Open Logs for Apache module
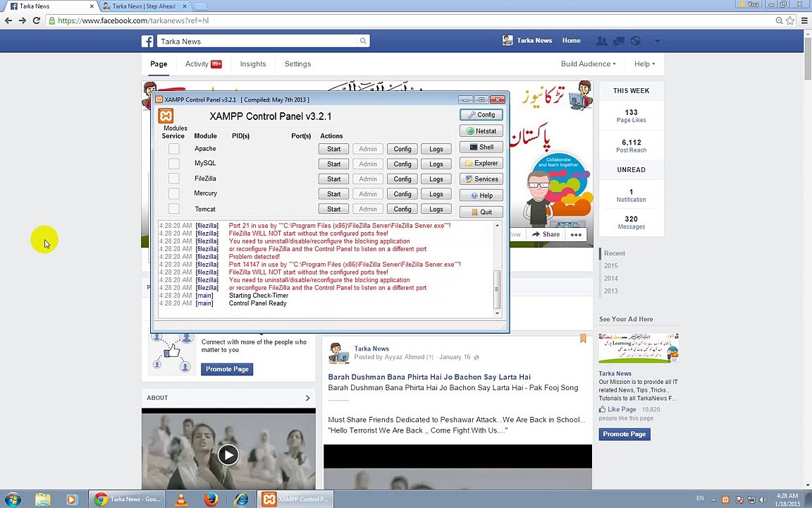The image size is (812, 508). pyautogui.click(x=436, y=149)
